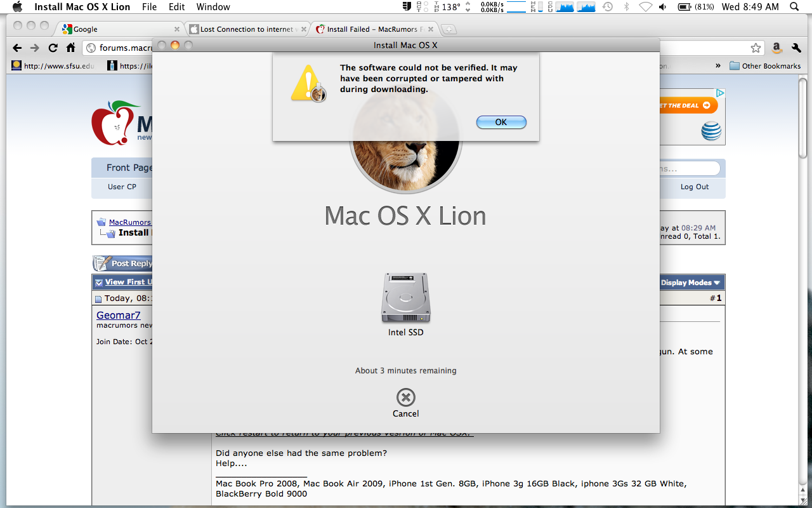
Task: Reload the MacRumors page
Action: 53,48
